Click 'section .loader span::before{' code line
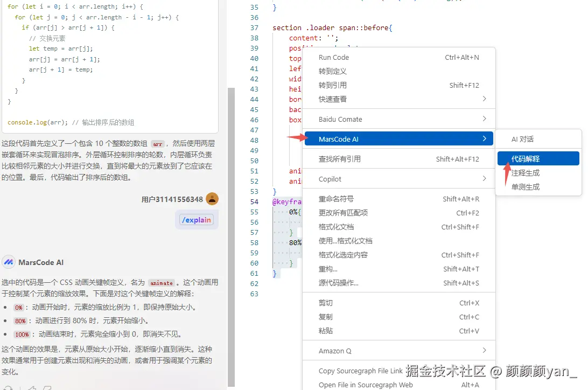 332,28
